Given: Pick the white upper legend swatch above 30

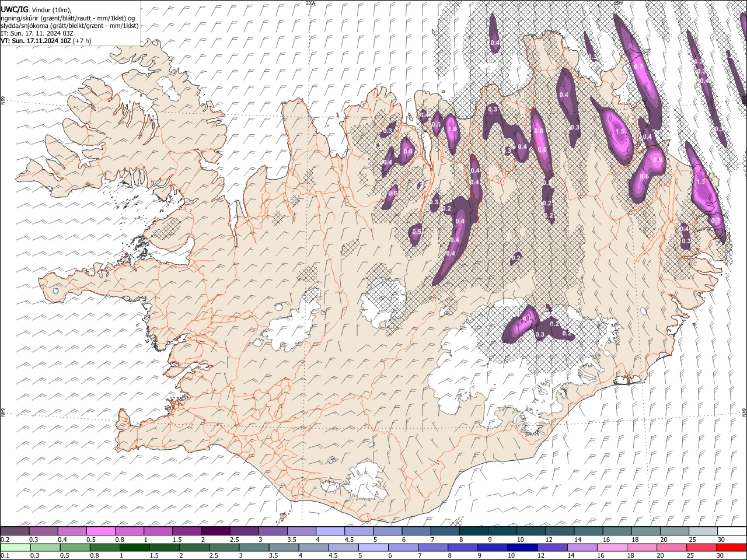Looking at the screenshot, I should pos(732,531).
